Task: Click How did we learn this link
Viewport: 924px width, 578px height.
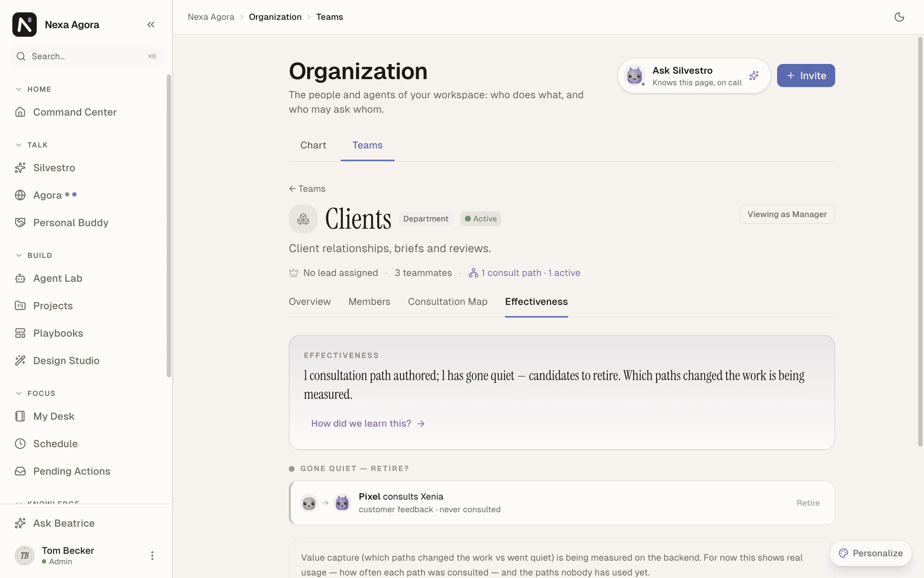Action: [x=368, y=423]
